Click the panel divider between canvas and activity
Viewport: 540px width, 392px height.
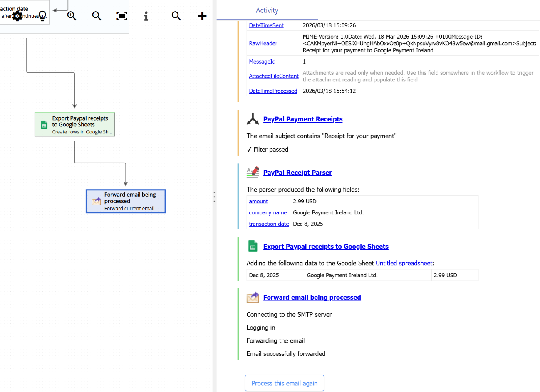(214, 196)
